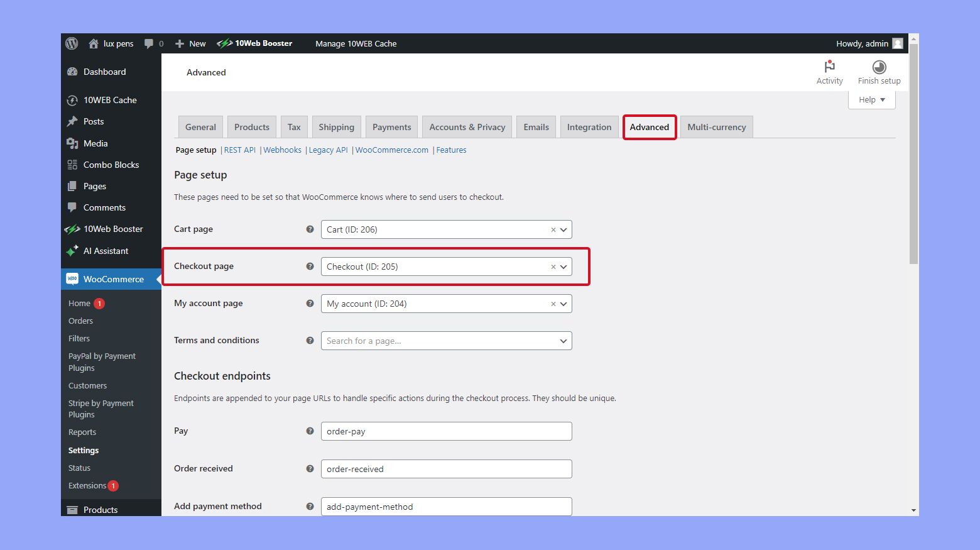The height and width of the screenshot is (550, 980).
Task: Click help tooltip icon for Checkout page
Action: click(310, 267)
